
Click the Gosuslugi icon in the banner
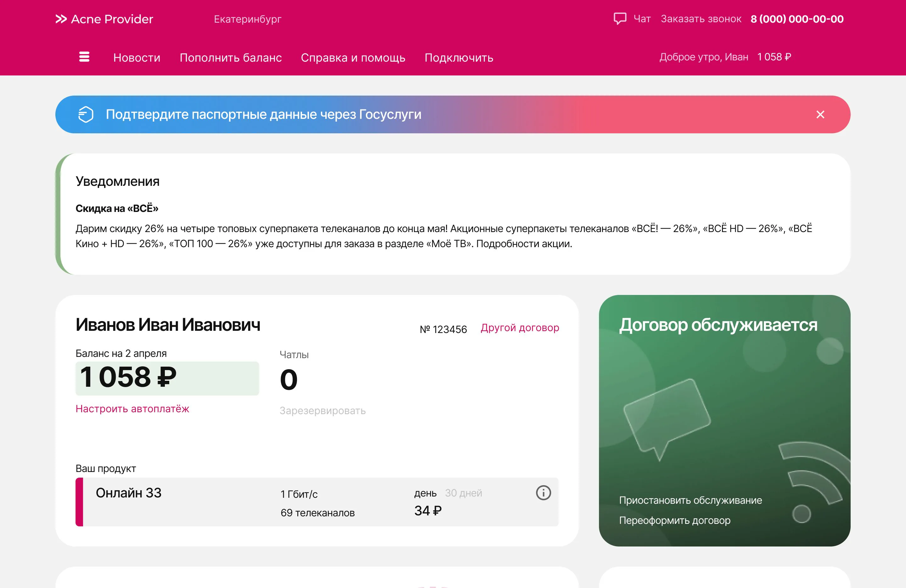tap(86, 114)
